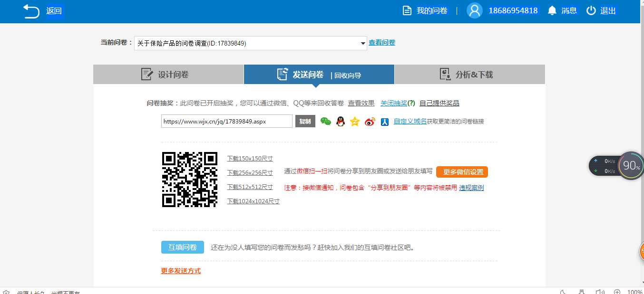The width and height of the screenshot is (644, 294).
Task: Click the 复制 copy button
Action: point(305,121)
